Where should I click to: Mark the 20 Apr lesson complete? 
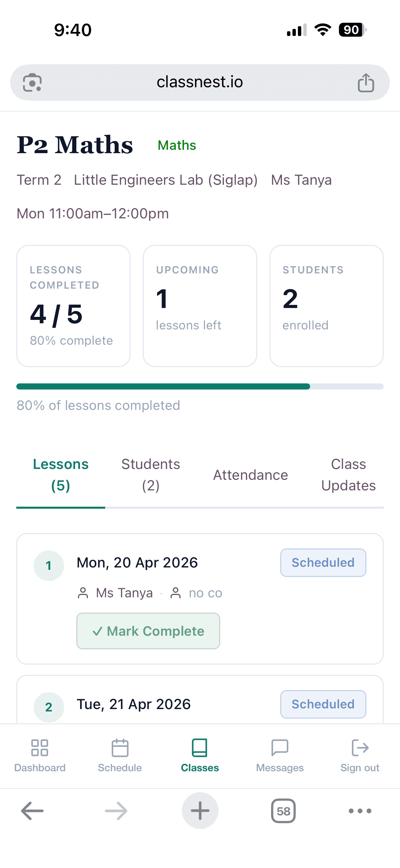click(148, 631)
